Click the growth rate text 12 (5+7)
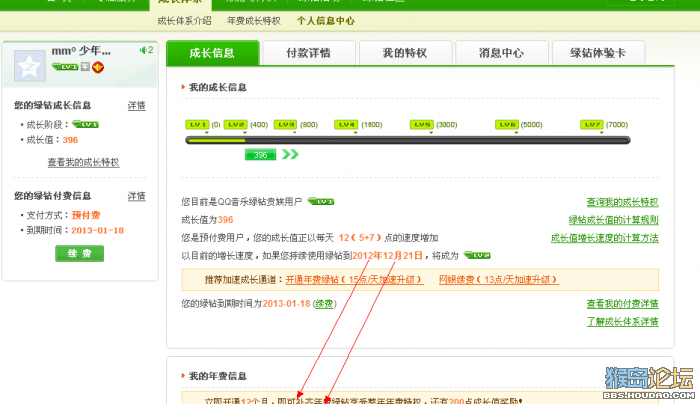This screenshot has width=700, height=404. click(x=360, y=237)
